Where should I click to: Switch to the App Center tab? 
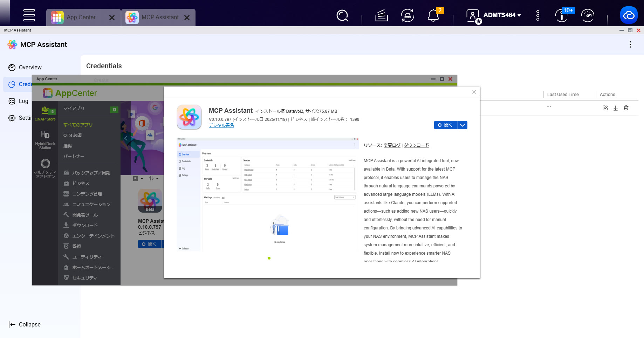[81, 18]
